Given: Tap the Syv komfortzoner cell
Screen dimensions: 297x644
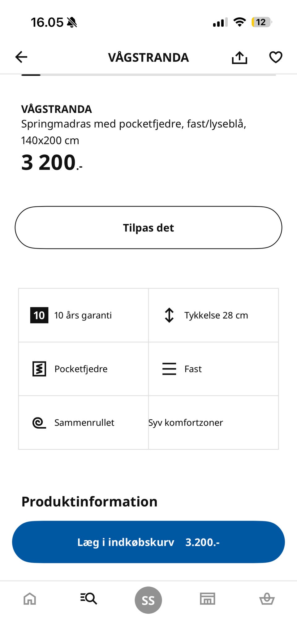Looking at the screenshot, I should click(x=213, y=422).
